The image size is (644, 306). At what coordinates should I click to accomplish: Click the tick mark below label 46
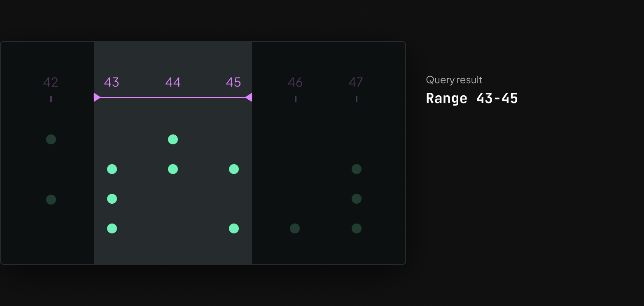[x=295, y=99]
